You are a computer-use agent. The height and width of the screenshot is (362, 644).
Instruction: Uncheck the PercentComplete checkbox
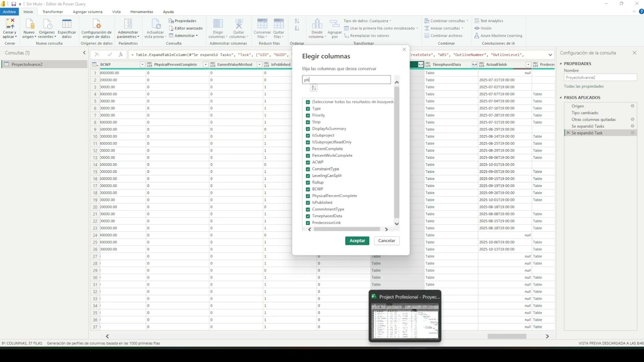(308, 149)
